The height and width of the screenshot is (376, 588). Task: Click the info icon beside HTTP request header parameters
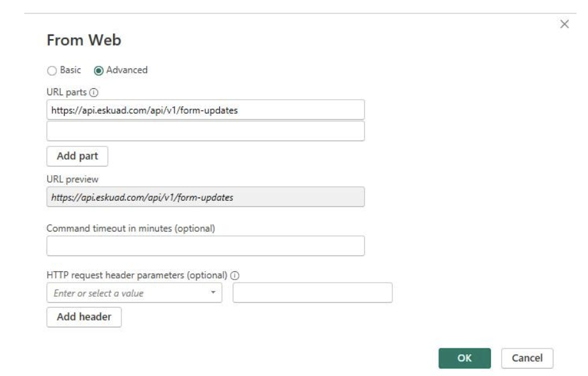pyautogui.click(x=235, y=276)
